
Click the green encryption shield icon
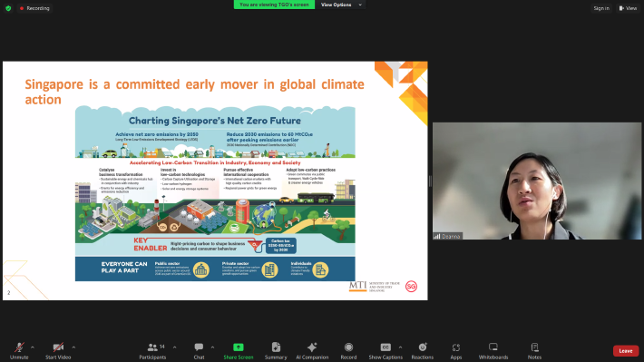click(x=8, y=8)
